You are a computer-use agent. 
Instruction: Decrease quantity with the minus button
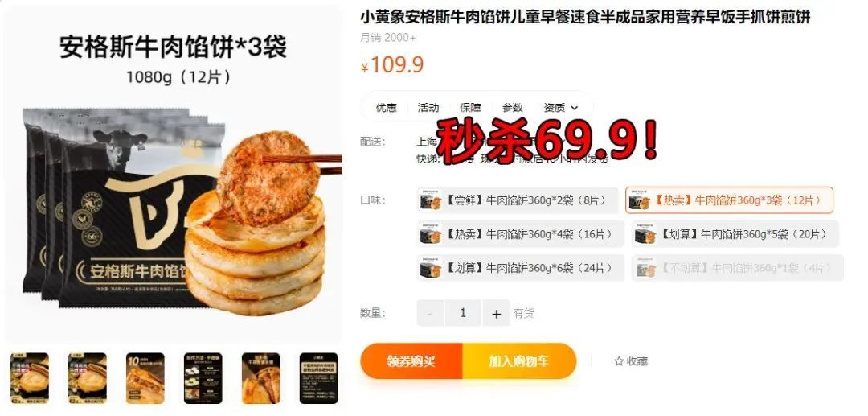[x=430, y=314]
